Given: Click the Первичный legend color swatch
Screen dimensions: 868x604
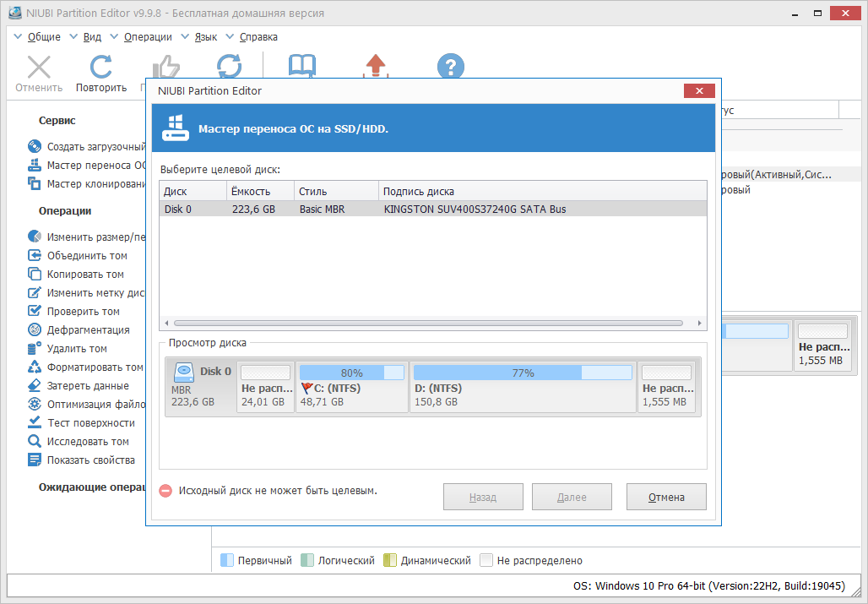Looking at the screenshot, I should [x=227, y=560].
